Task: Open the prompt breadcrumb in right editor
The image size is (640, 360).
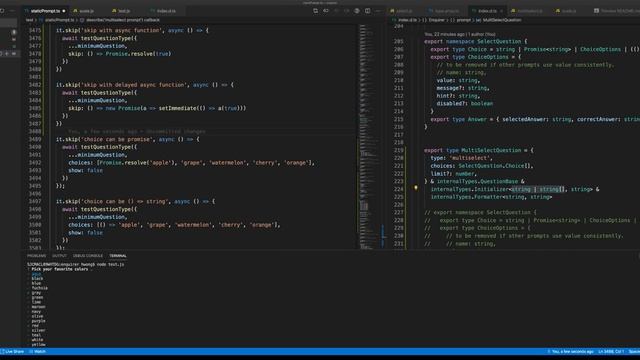Action: [463, 20]
